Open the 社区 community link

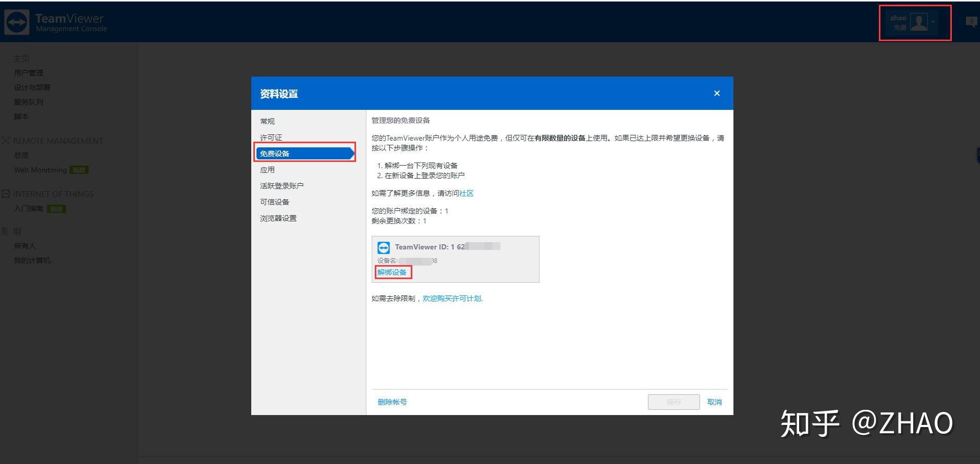pyautogui.click(x=467, y=193)
